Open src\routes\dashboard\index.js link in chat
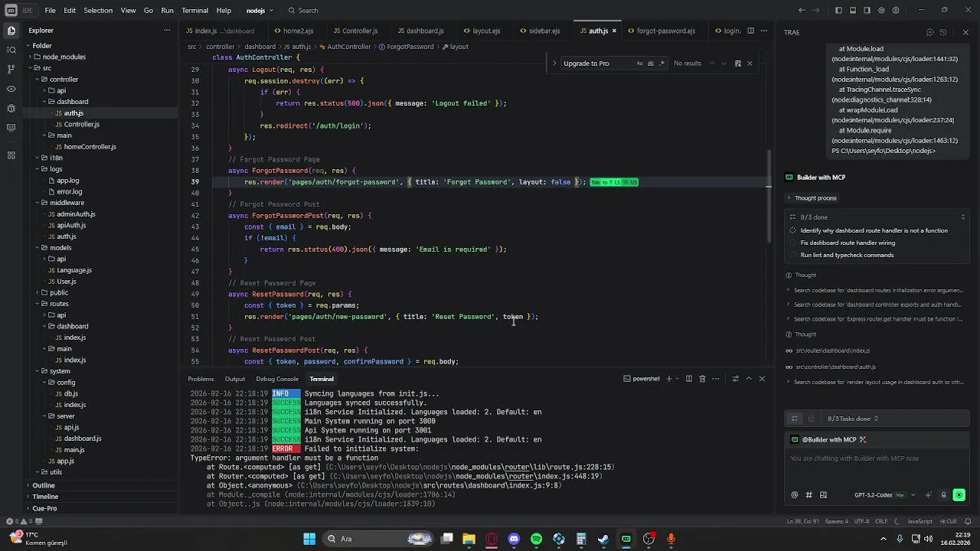 tap(833, 350)
